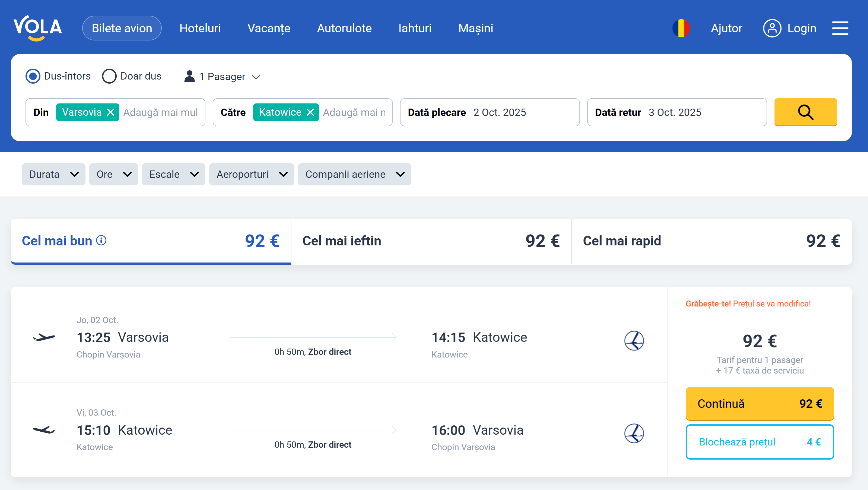Image resolution: width=868 pixels, height=490 pixels.
Task: Click the Către destination input field
Action: (x=302, y=112)
